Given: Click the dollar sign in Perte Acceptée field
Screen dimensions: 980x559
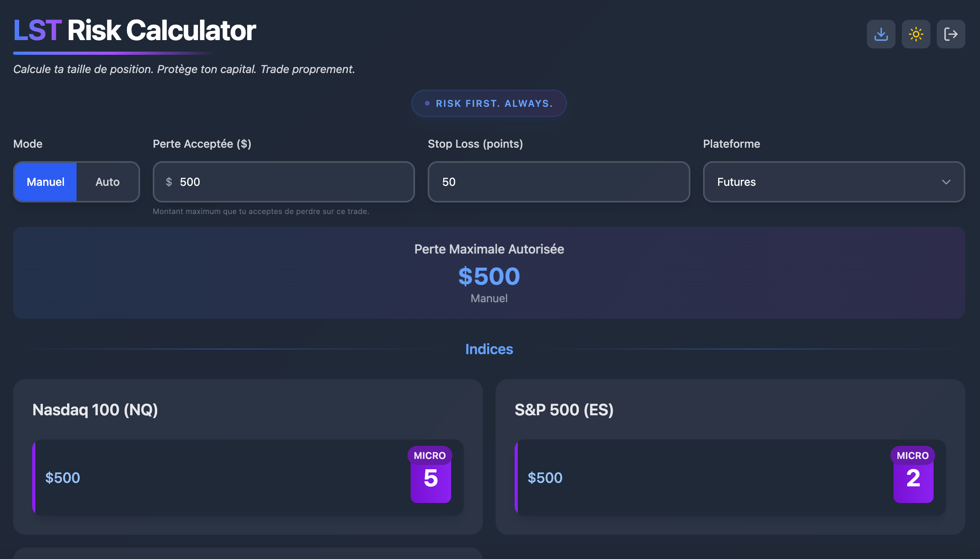Looking at the screenshot, I should point(169,182).
